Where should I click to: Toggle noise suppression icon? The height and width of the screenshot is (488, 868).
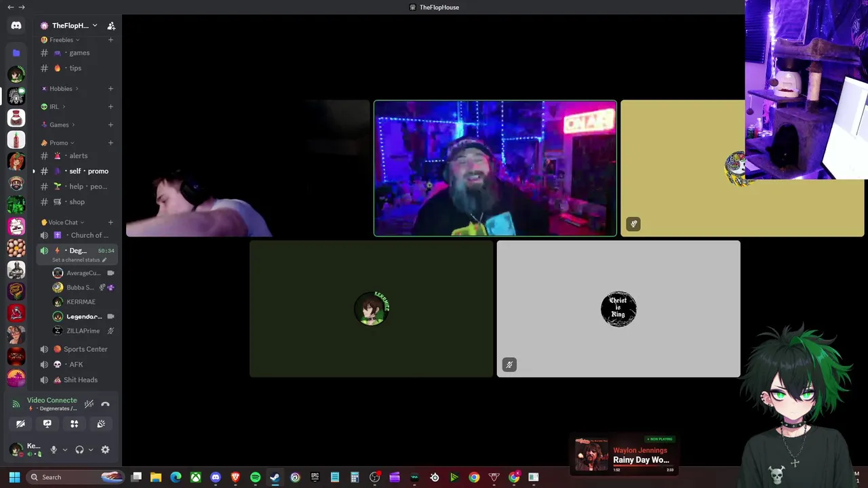[89, 404]
